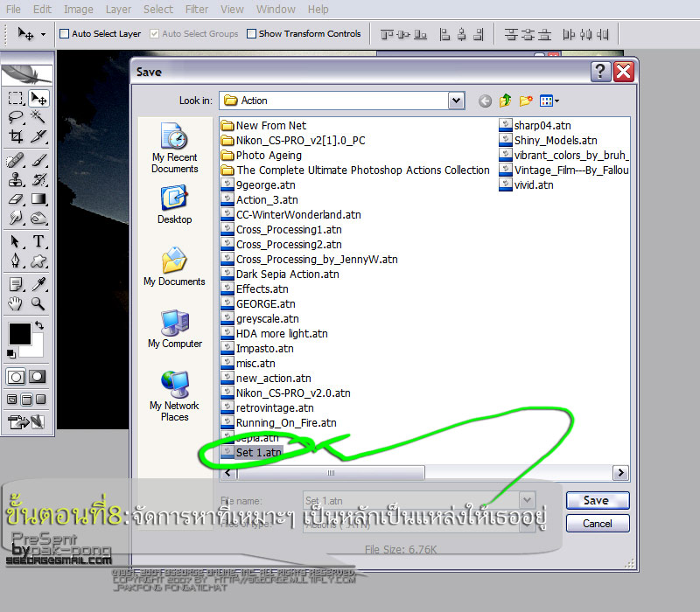Select the Dark Sepia Action.atn file
The width and height of the screenshot is (700, 612).
click(x=280, y=274)
